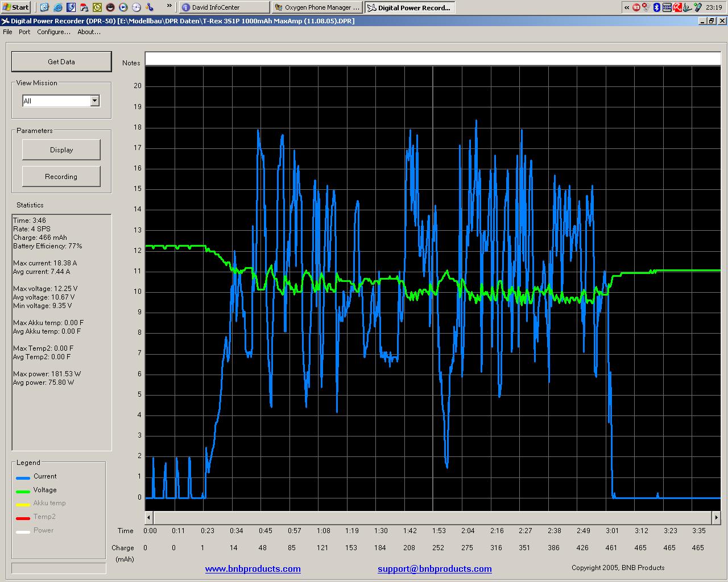This screenshot has height=582, width=728.
Task: Click the DPR window title bar icon
Action: (x=6, y=21)
